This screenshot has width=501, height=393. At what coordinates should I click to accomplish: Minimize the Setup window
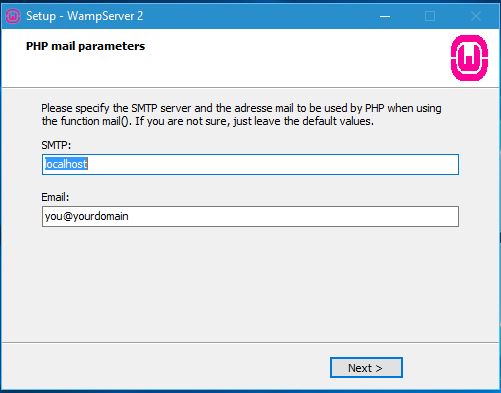coord(385,16)
